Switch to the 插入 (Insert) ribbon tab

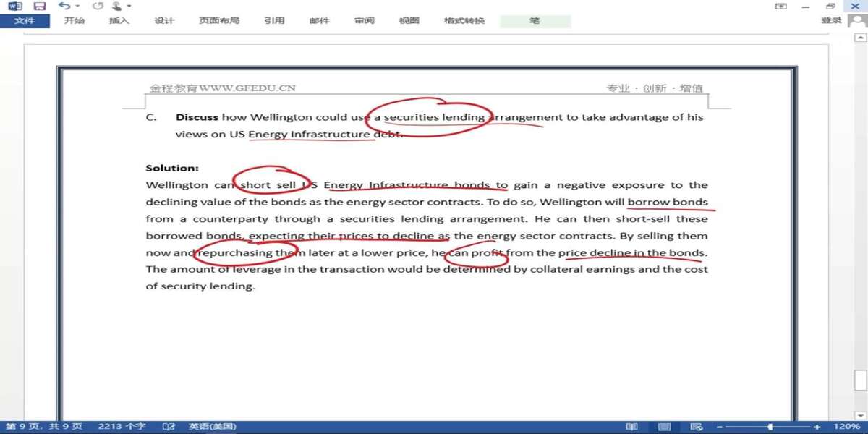click(119, 21)
